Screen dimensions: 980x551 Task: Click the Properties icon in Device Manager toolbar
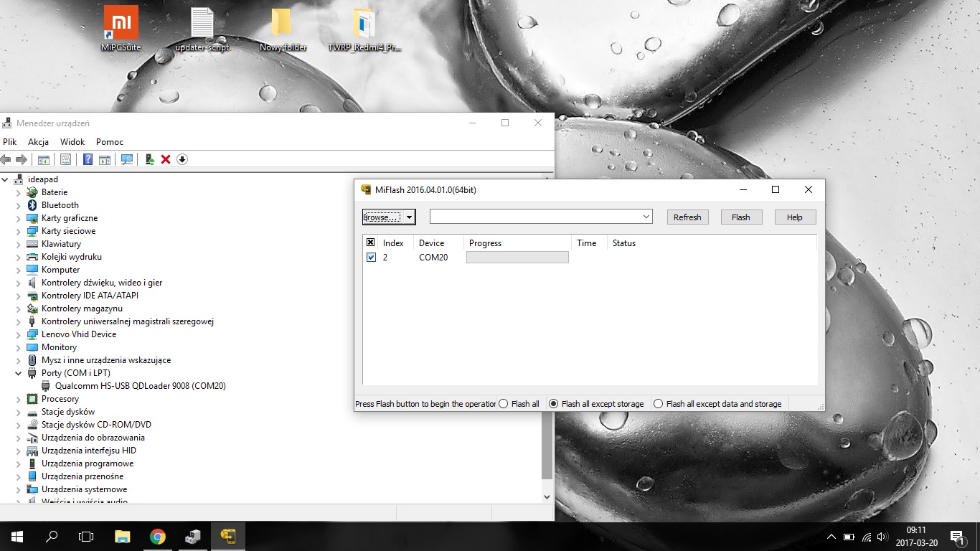[x=66, y=159]
